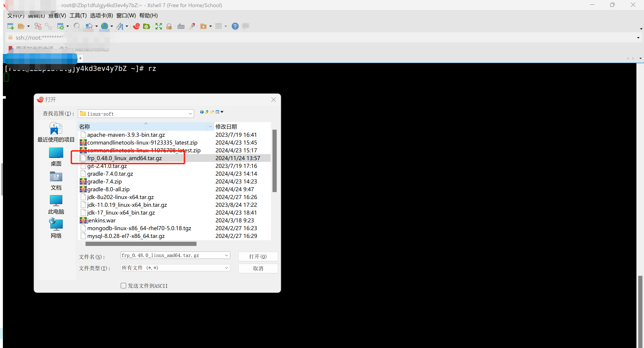Click the file list vertical scrollbar

[274, 161]
